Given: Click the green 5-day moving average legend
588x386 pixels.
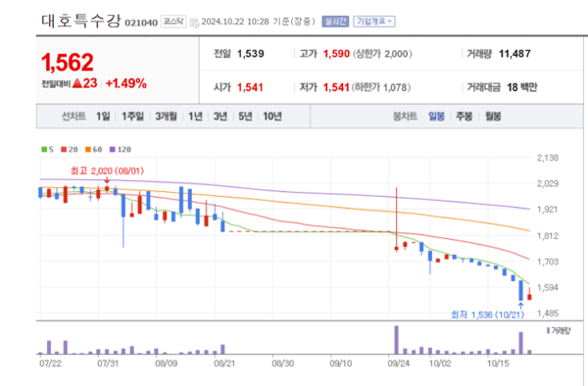Looking at the screenshot, I should point(47,150).
